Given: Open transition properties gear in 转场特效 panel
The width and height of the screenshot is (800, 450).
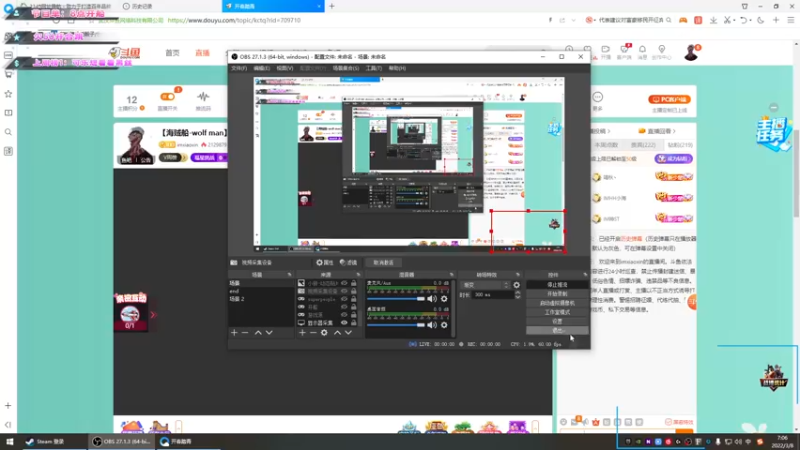Looking at the screenshot, I should 516,285.
